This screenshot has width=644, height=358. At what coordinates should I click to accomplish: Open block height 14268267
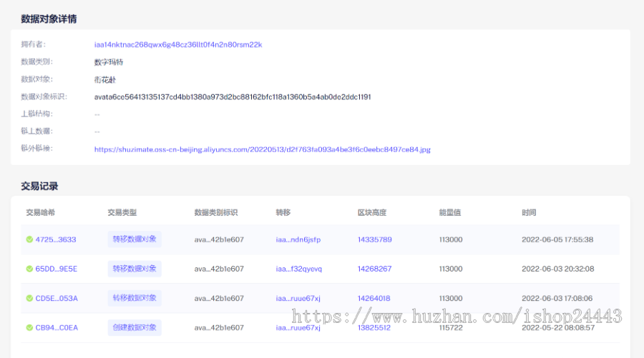pos(374,269)
